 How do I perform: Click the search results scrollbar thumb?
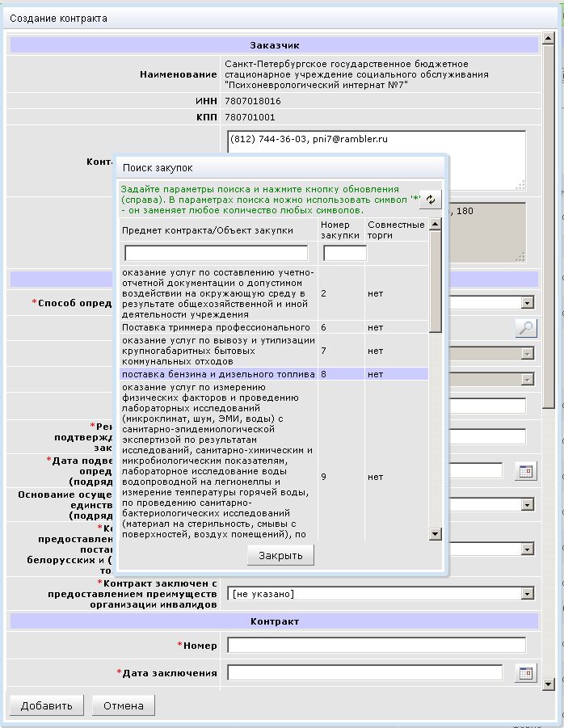tap(435, 282)
